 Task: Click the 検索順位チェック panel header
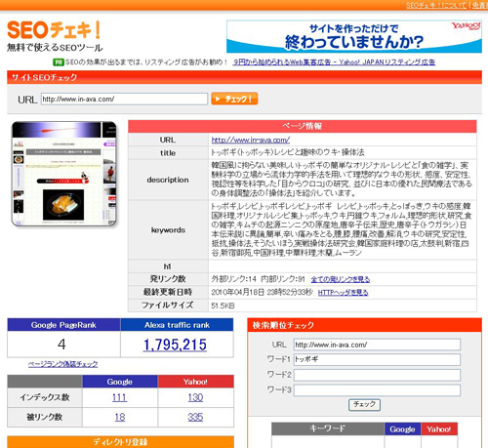point(364,325)
